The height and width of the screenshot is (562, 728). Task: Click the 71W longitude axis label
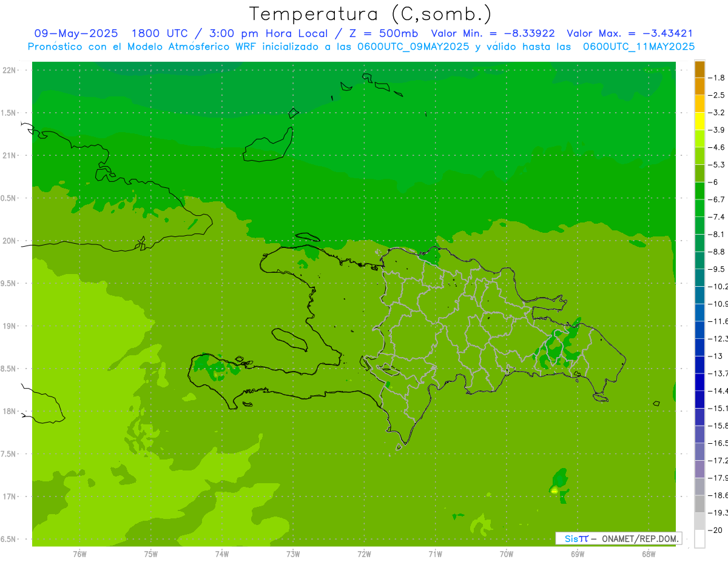tap(435, 554)
